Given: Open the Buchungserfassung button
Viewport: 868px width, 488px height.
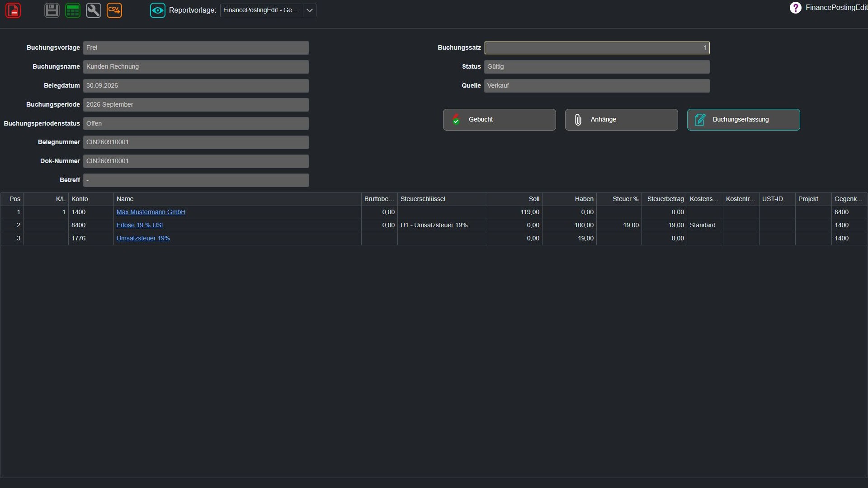Looking at the screenshot, I should tap(744, 120).
